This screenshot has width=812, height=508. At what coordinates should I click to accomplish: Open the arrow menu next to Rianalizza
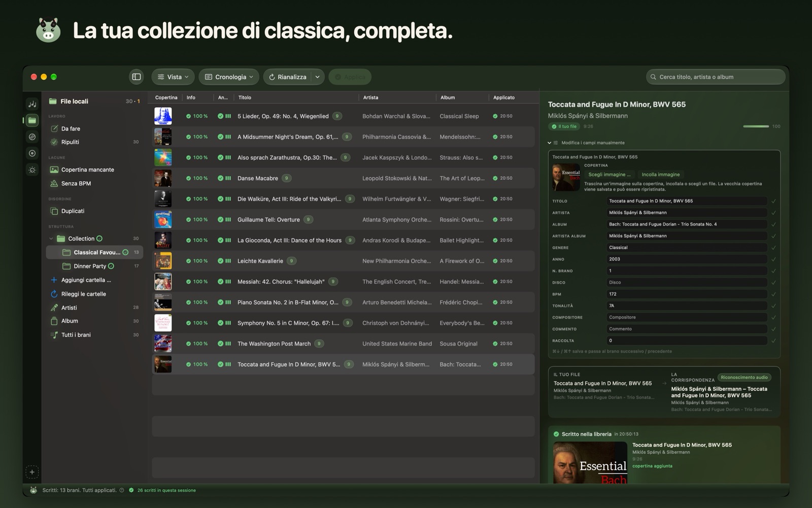tap(317, 77)
